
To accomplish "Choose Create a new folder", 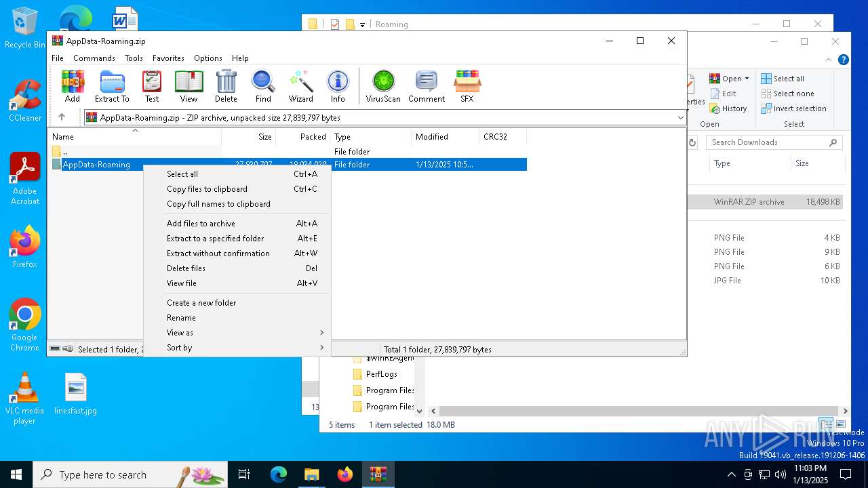I will coord(237,303).
